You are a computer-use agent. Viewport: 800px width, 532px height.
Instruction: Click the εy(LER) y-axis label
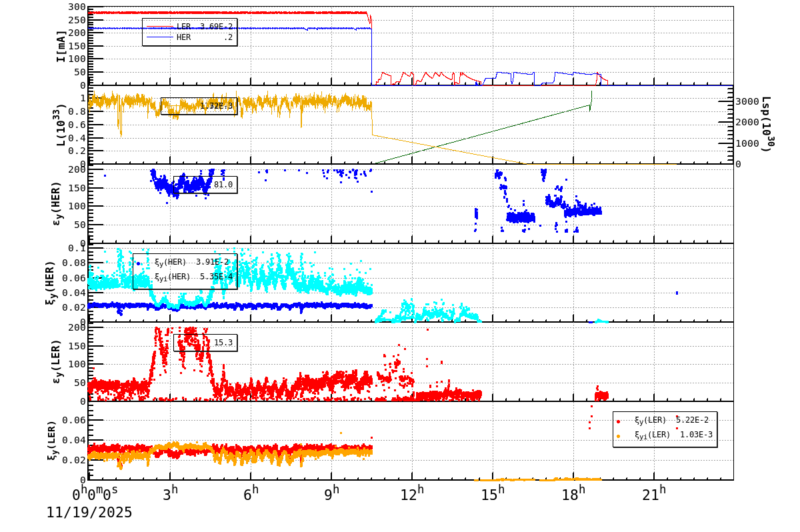(59, 362)
